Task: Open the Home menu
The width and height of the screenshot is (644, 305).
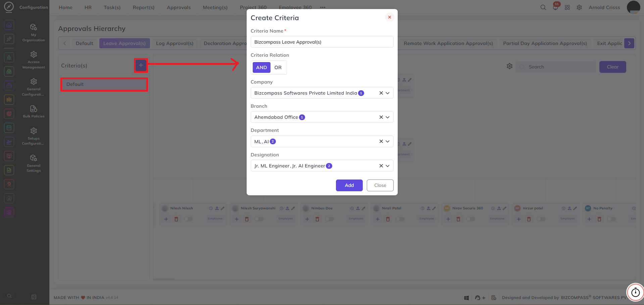Action: click(x=65, y=7)
